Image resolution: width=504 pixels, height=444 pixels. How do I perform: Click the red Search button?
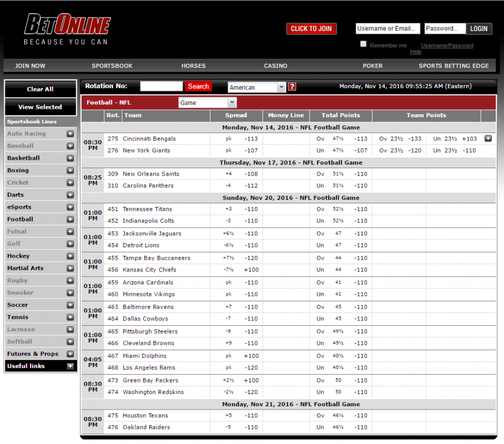(198, 86)
